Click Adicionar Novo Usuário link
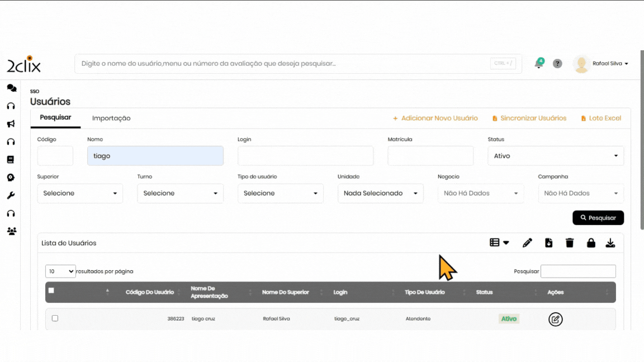The width and height of the screenshot is (644, 362). [x=435, y=118]
